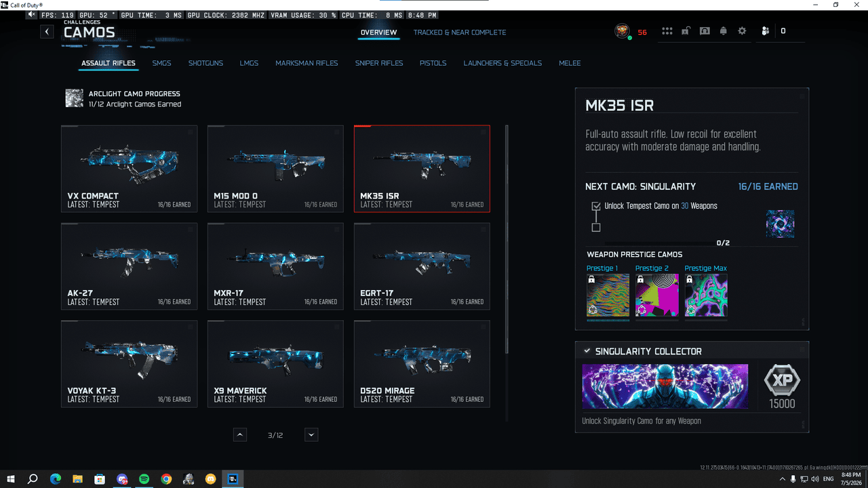The image size is (868, 488).
Task: Open Discord with 9+ badge in taskbar
Action: pyautogui.click(x=122, y=479)
